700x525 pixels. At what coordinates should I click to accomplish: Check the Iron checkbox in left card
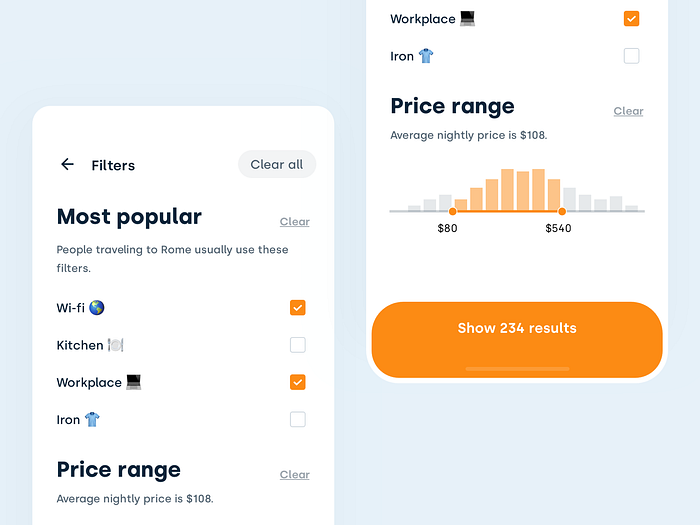point(298,420)
